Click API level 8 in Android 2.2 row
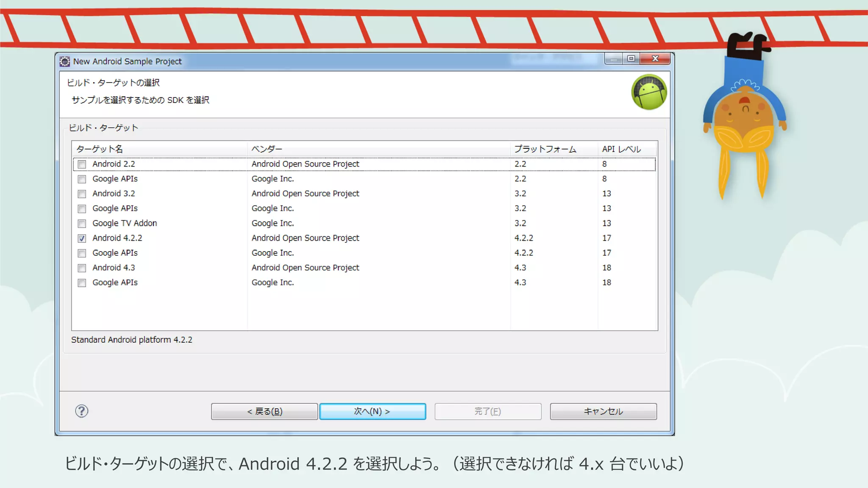This screenshot has height=488, width=868. click(604, 164)
